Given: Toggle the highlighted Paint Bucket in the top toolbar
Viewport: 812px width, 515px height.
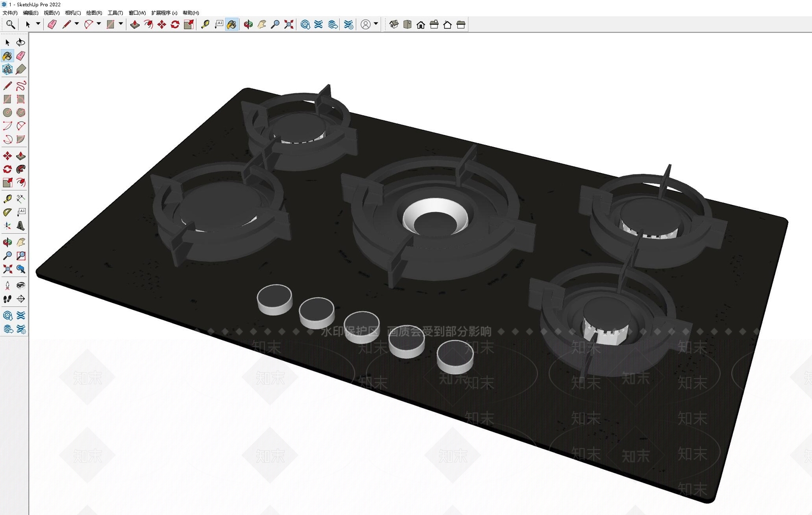Looking at the screenshot, I should pos(232,24).
